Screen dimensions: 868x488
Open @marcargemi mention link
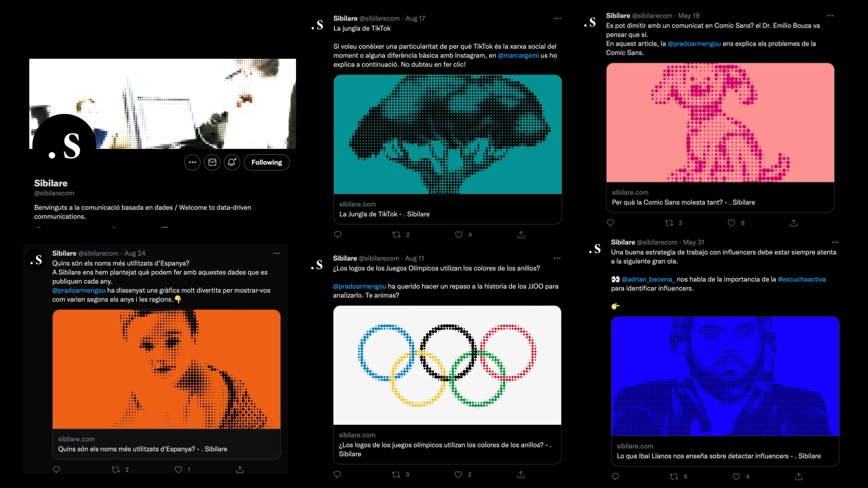pyautogui.click(x=518, y=56)
